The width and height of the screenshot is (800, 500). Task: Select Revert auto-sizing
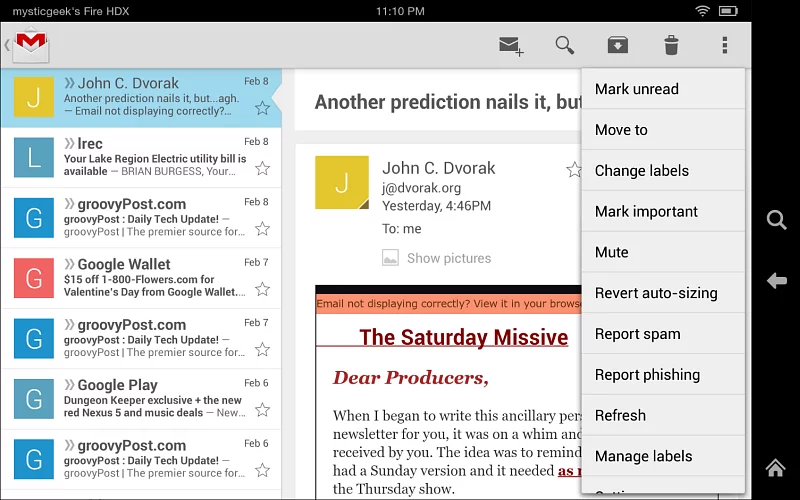click(663, 293)
